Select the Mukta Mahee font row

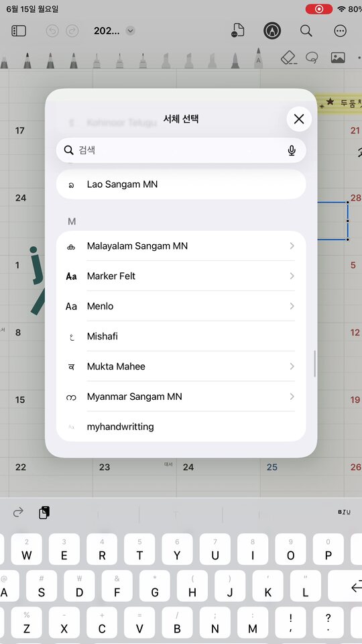181,366
